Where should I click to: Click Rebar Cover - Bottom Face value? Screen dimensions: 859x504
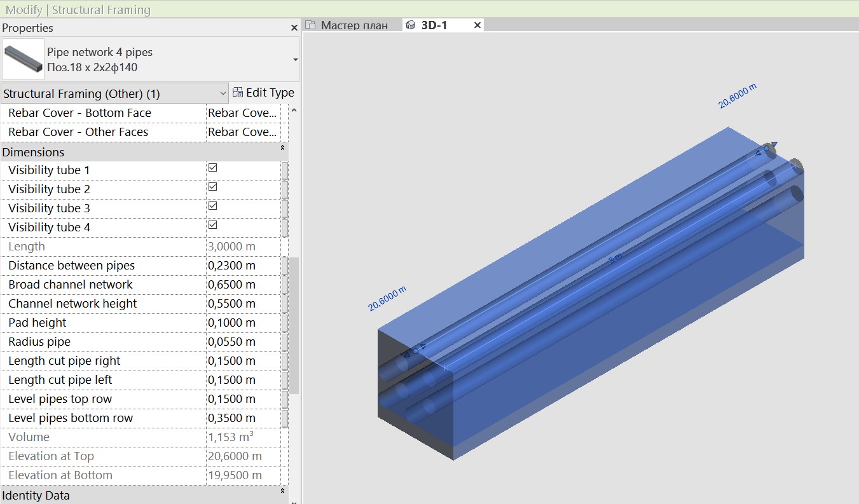(244, 113)
